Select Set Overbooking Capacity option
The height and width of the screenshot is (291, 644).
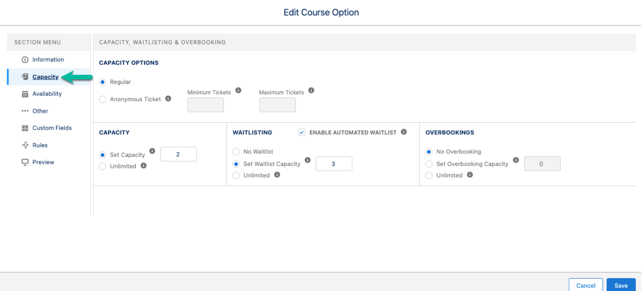429,164
